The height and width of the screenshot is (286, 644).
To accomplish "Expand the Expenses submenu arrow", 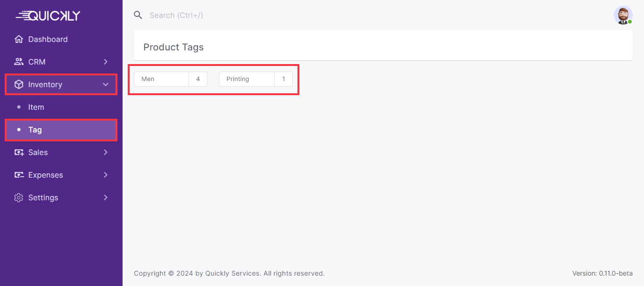I will (106, 175).
